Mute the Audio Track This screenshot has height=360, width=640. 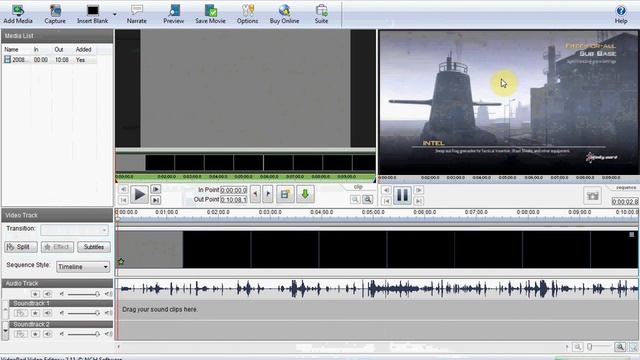[x=47, y=294]
